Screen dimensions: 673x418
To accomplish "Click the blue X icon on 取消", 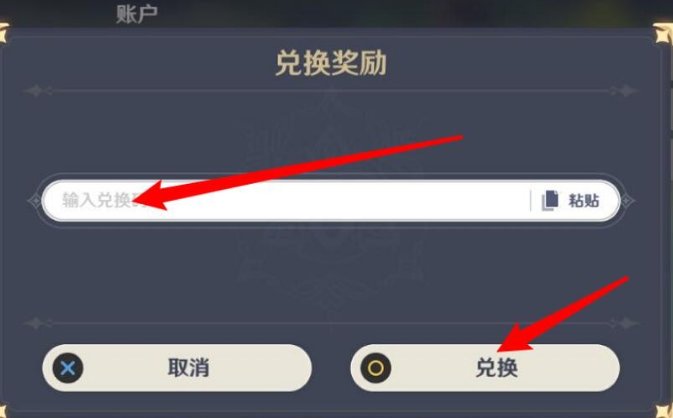I will coord(68,368).
